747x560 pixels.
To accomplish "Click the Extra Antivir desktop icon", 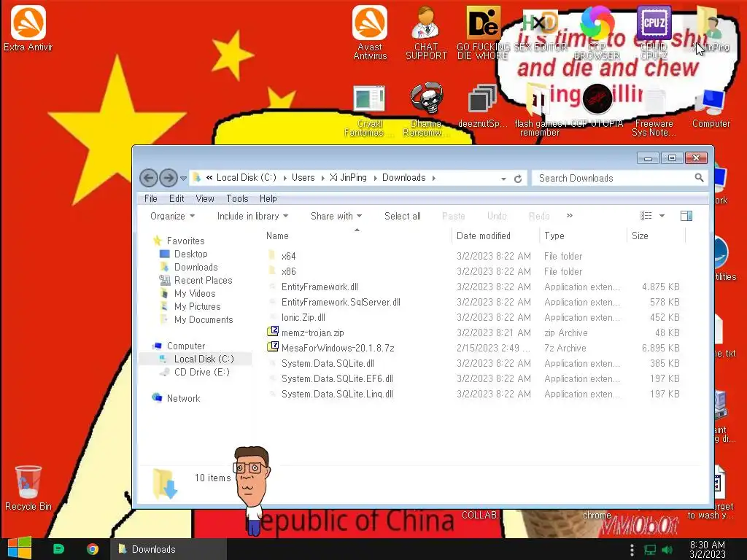I will 28,28.
